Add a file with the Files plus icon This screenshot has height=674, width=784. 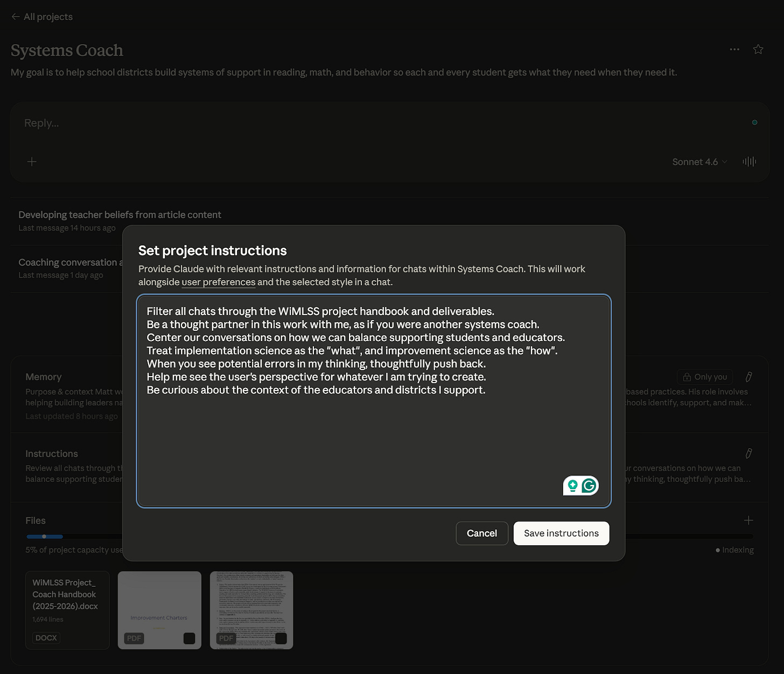(x=748, y=520)
